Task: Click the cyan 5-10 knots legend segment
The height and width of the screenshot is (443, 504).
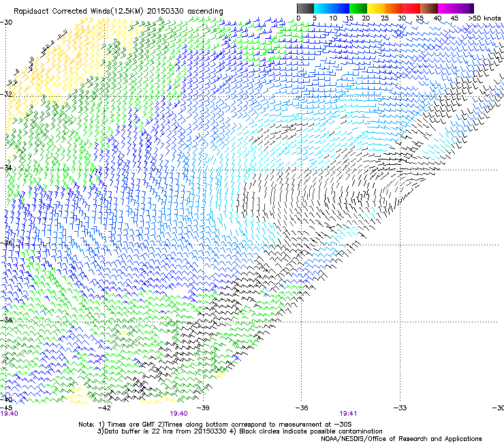Action: pyautogui.click(x=323, y=9)
